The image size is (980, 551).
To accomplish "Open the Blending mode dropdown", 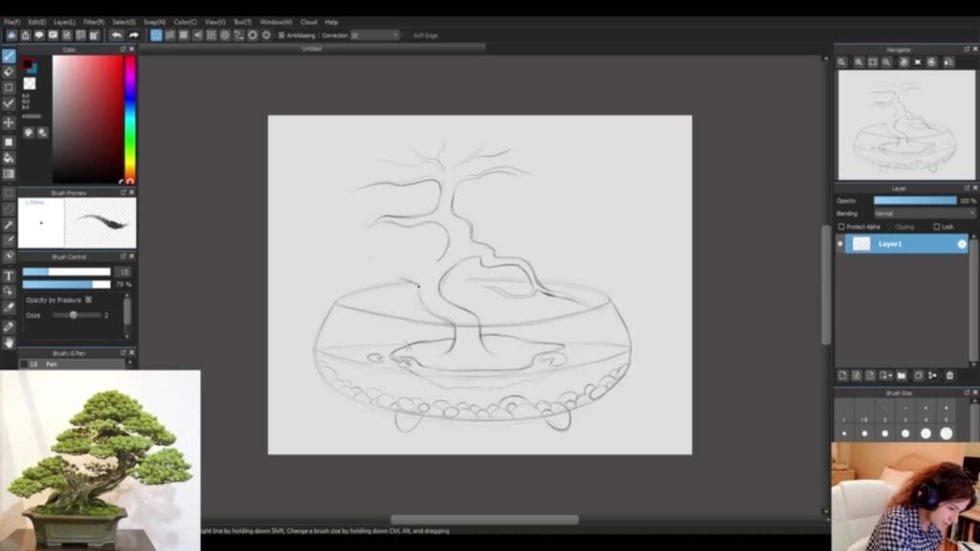I will (x=924, y=213).
